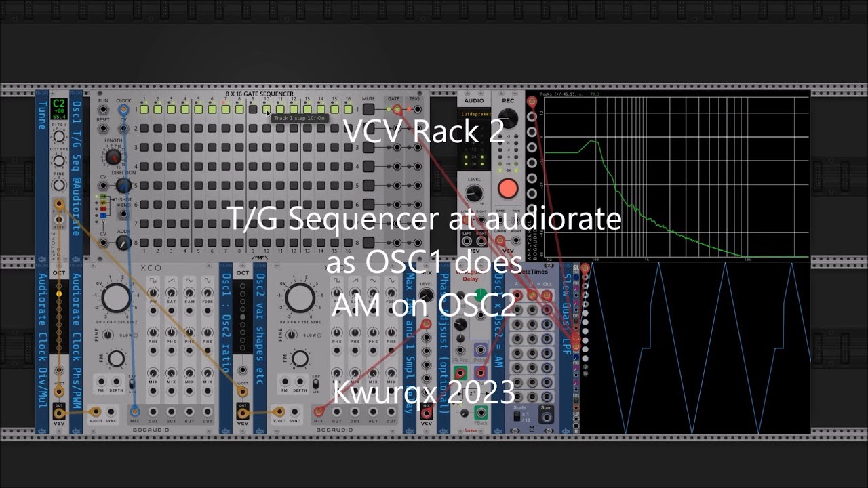Enable track 8 step 16

click(x=349, y=242)
